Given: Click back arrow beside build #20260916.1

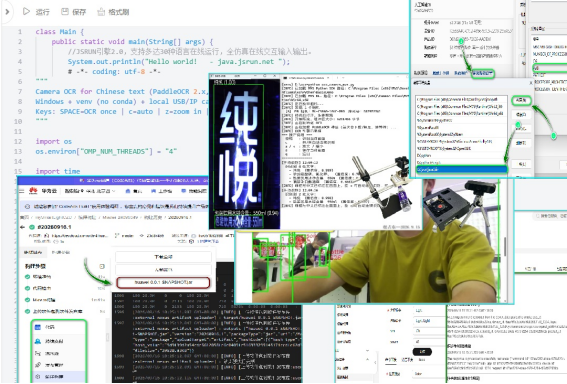Looking at the screenshot, I should (x=22, y=227).
